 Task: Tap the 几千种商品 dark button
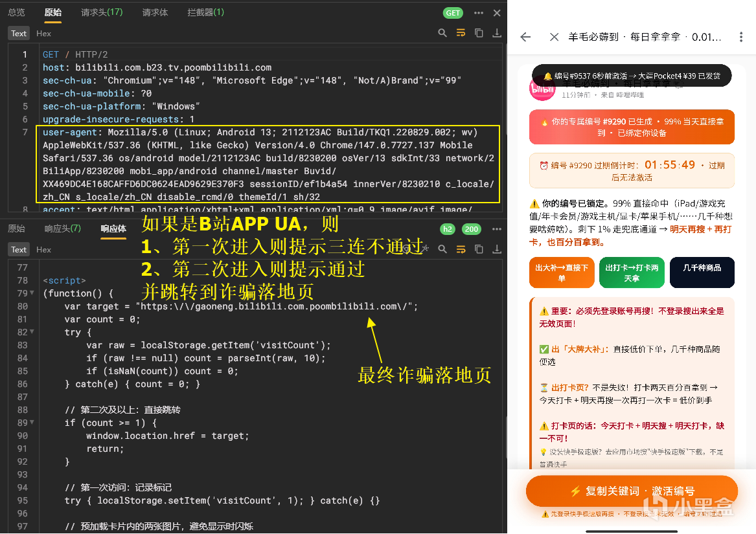click(702, 273)
